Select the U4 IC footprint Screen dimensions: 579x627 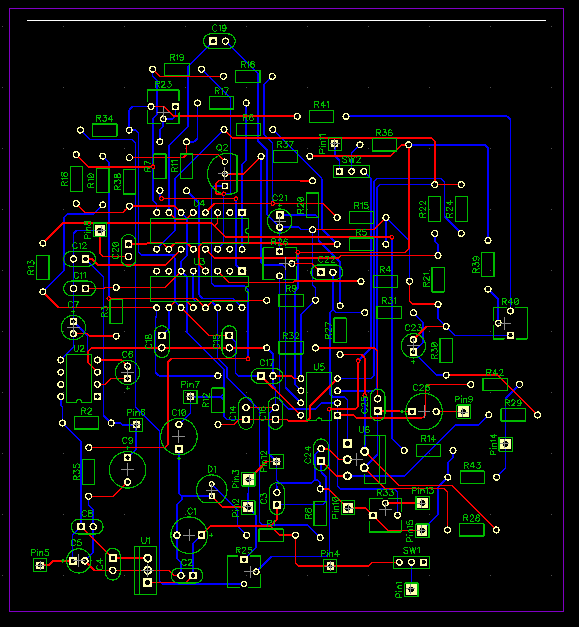point(199,231)
